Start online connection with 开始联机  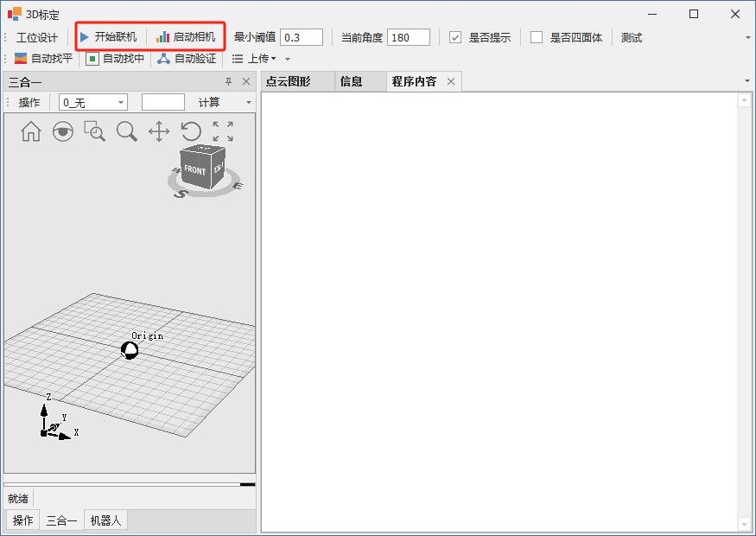pos(108,37)
